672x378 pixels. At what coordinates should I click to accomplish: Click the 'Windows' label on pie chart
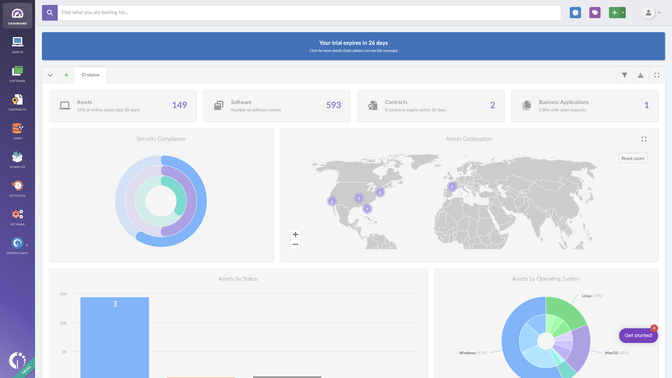click(x=467, y=353)
